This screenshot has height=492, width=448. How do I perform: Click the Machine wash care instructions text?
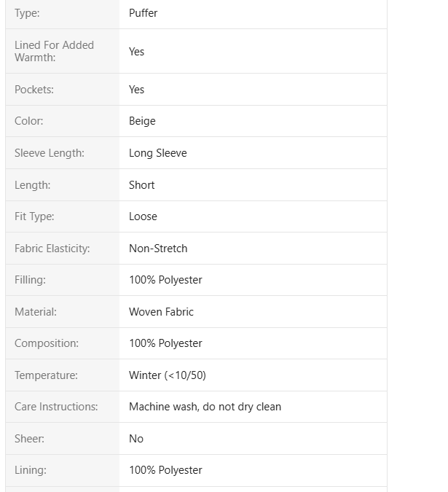(205, 407)
